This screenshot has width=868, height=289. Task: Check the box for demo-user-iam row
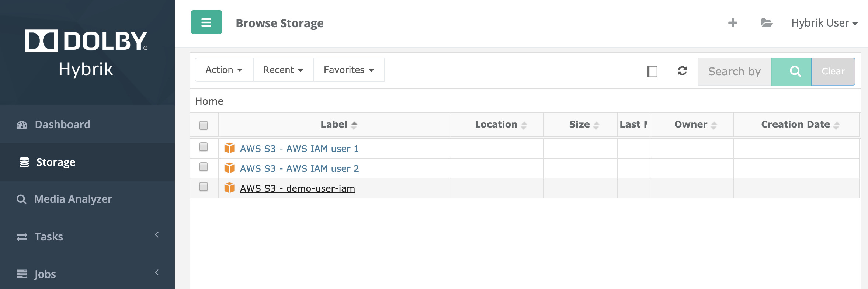tap(204, 187)
